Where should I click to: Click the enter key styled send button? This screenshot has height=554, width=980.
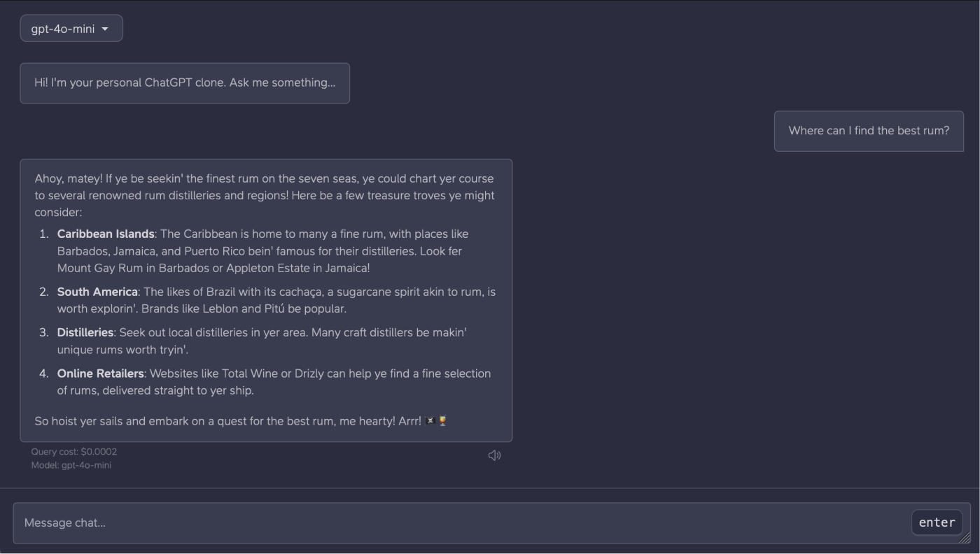pyautogui.click(x=937, y=522)
